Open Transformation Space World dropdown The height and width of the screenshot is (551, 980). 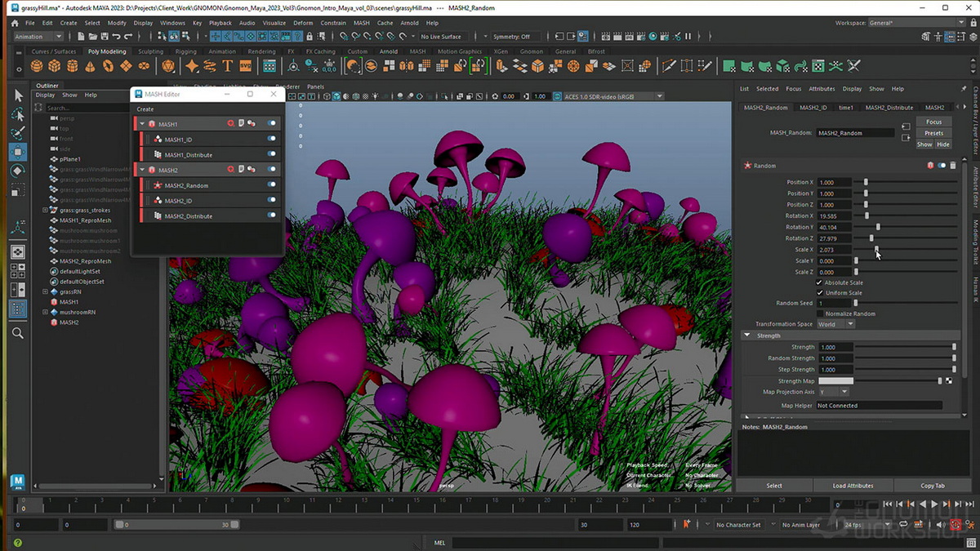835,324
